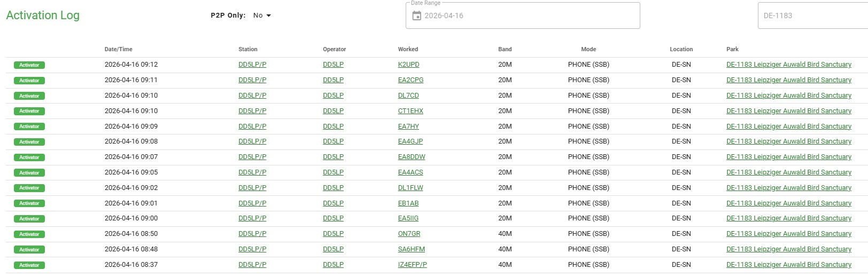The height and width of the screenshot is (277, 868).
Task: Open the P2P Only dropdown
Action: point(262,15)
